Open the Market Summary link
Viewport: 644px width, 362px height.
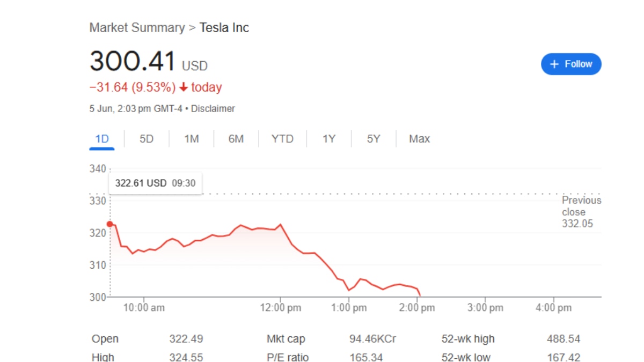click(x=137, y=28)
